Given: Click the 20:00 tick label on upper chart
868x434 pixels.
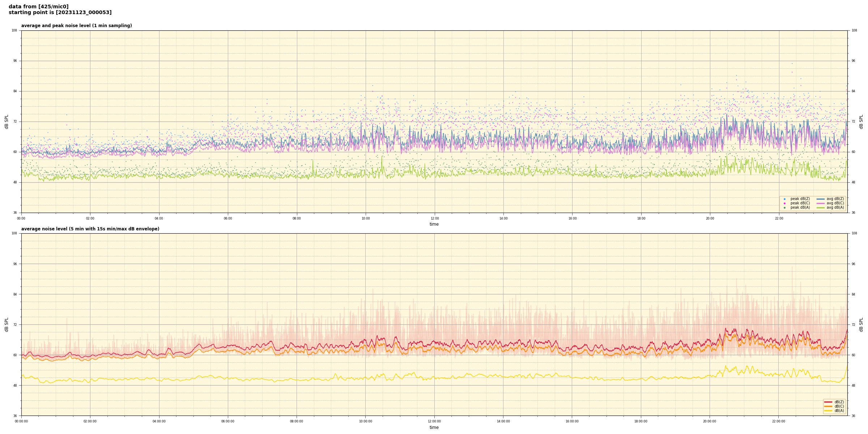Looking at the screenshot, I should point(710,218).
